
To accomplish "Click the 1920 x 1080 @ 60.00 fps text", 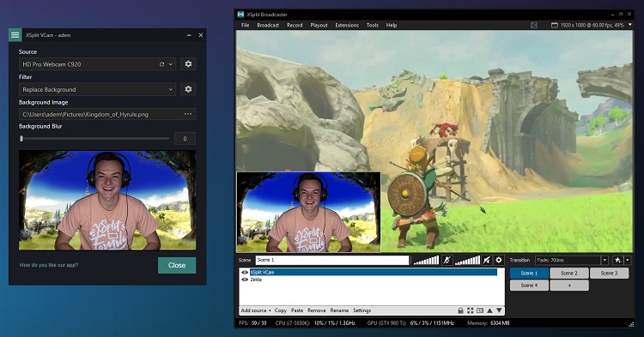I will click(x=592, y=25).
